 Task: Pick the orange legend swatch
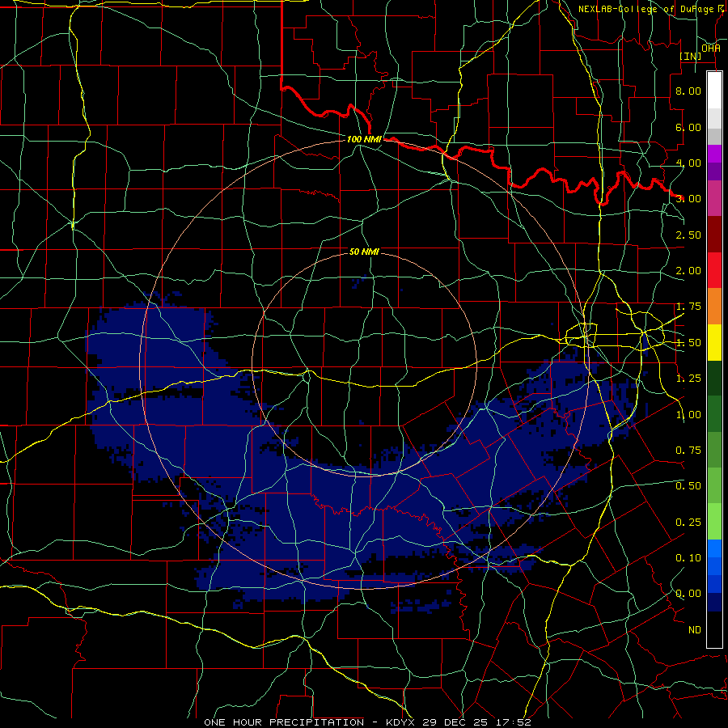[x=714, y=307]
